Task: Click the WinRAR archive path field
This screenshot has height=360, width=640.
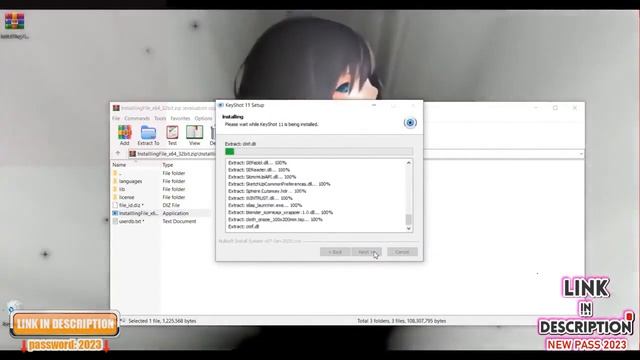Action: pyautogui.click(x=355, y=154)
